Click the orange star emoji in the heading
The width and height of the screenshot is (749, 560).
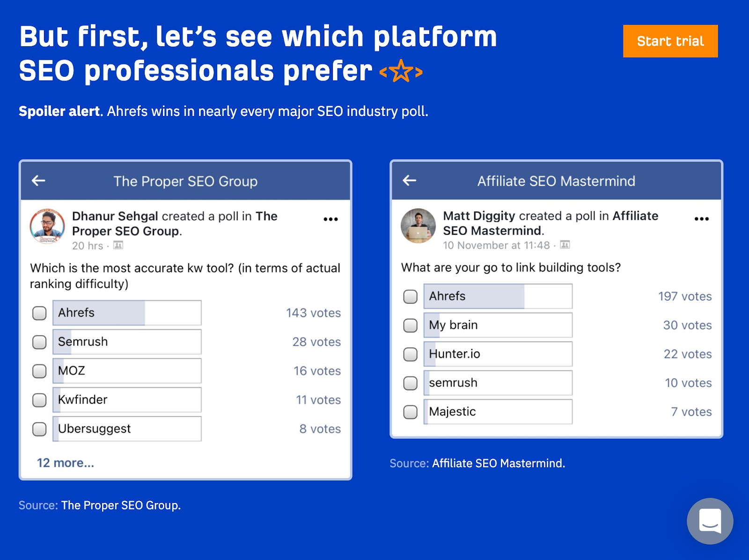400,71
